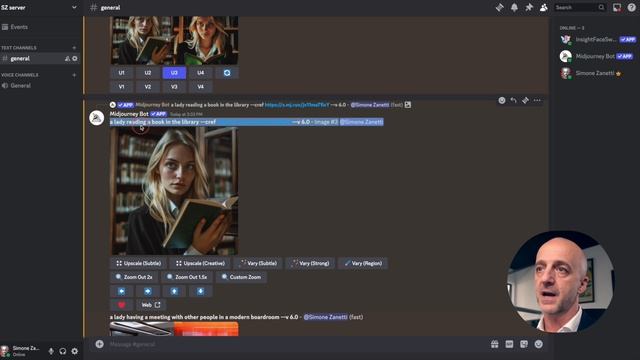Click the Search input field
The image size is (640, 360).
(579, 7)
